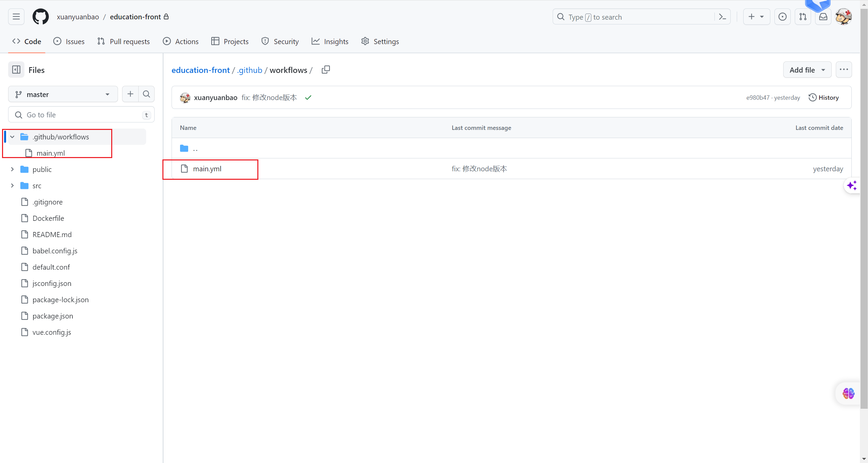868x463 pixels.
Task: Open main.yml in the file list
Action: 207,169
